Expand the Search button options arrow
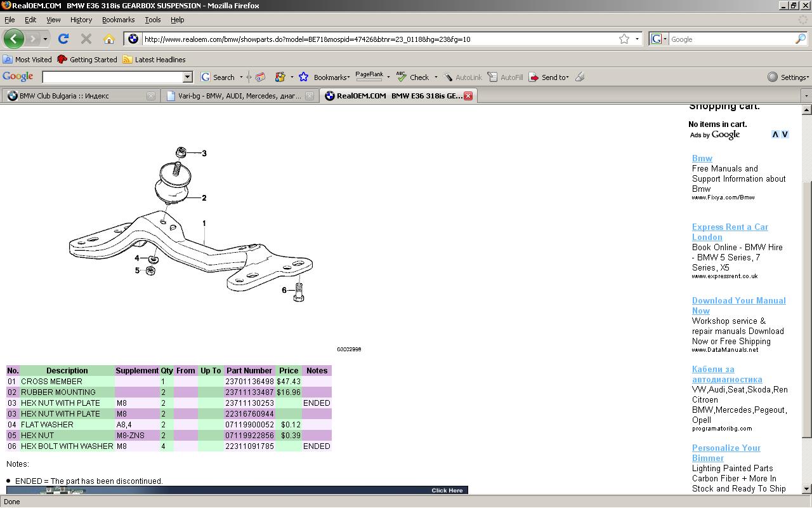This screenshot has width=812, height=508. (x=241, y=77)
